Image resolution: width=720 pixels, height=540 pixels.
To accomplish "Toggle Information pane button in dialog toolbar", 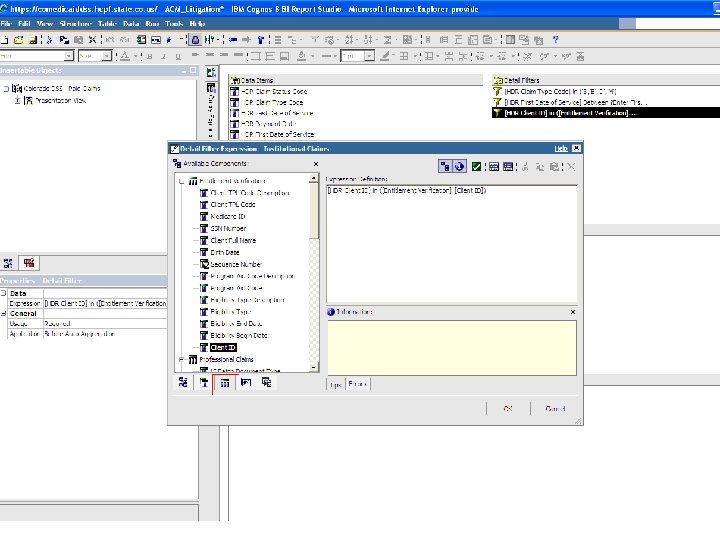I will pyautogui.click(x=459, y=167).
